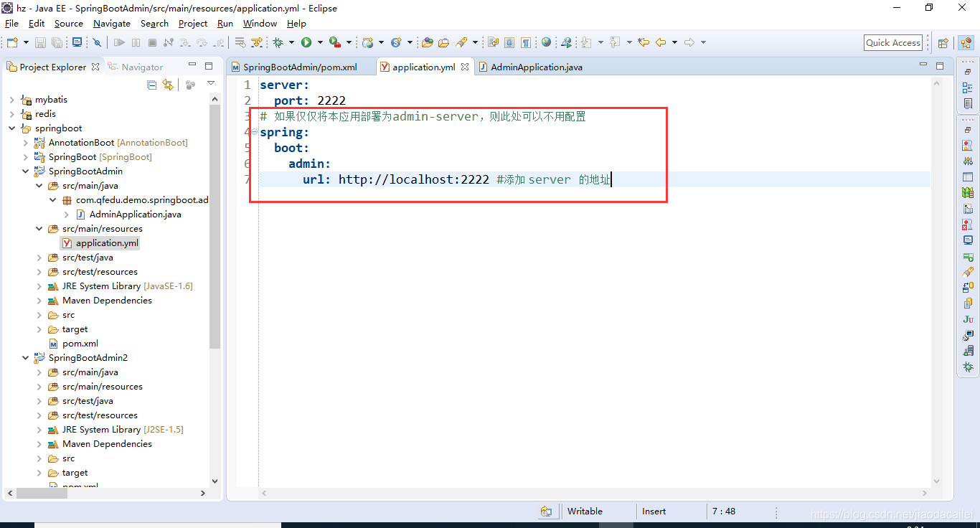This screenshot has height=528, width=980.
Task: Click the Resume debug toolbar icon
Action: (119, 42)
